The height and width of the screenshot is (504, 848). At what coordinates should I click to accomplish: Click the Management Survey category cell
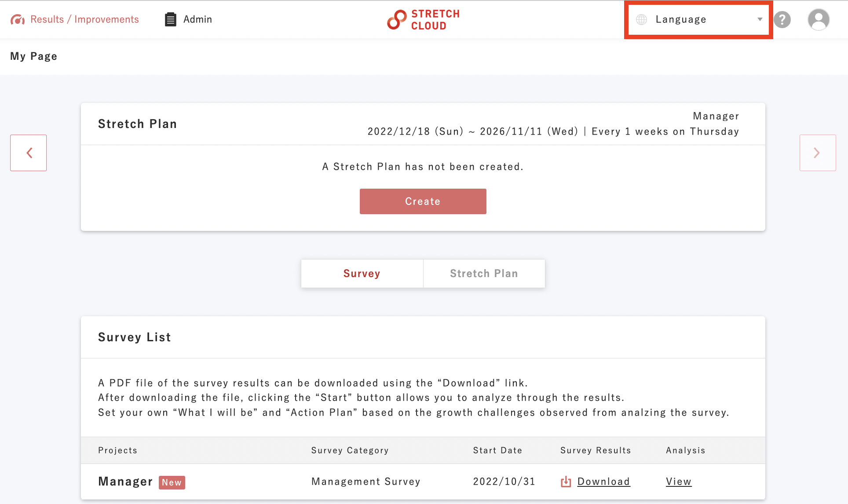366,482
